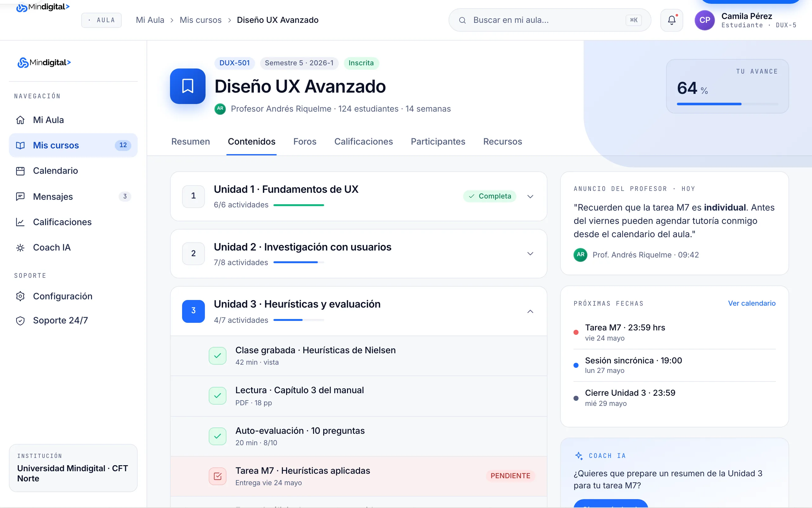Click the AULA pill button
This screenshot has width=812, height=508.
[101, 20]
